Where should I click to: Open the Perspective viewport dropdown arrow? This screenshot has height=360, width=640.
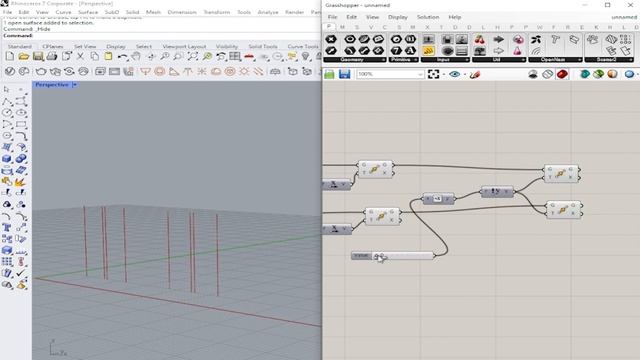click(x=75, y=84)
